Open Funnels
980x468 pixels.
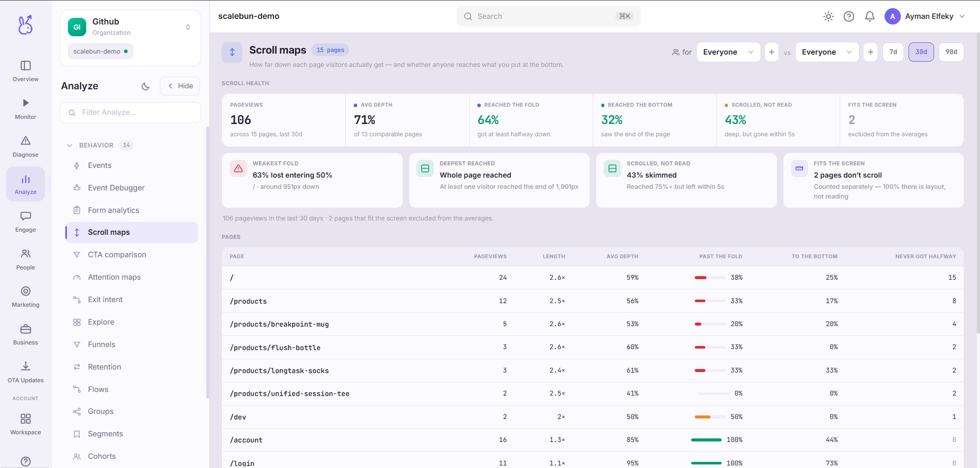[x=132, y=344]
